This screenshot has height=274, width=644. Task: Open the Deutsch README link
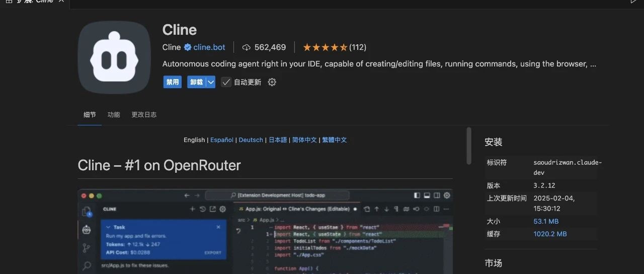click(x=251, y=140)
